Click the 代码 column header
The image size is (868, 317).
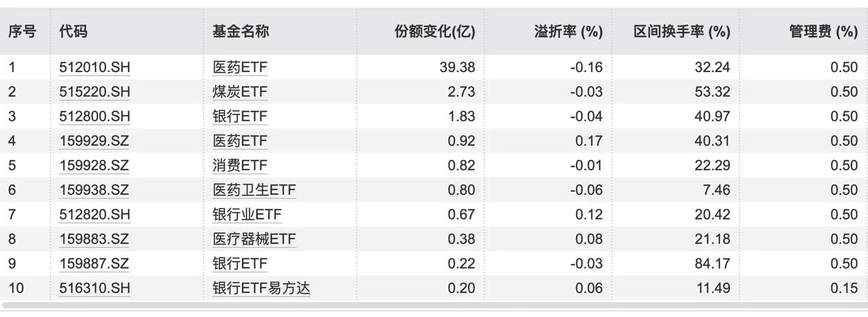(73, 31)
